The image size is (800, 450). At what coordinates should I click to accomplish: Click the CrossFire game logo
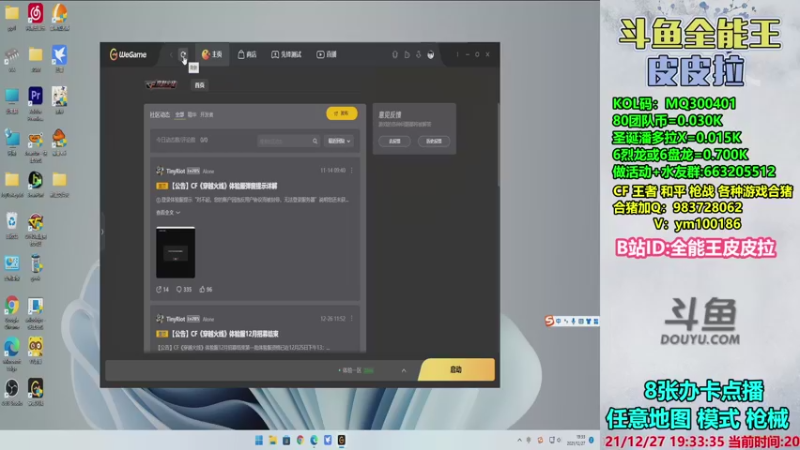(x=161, y=84)
